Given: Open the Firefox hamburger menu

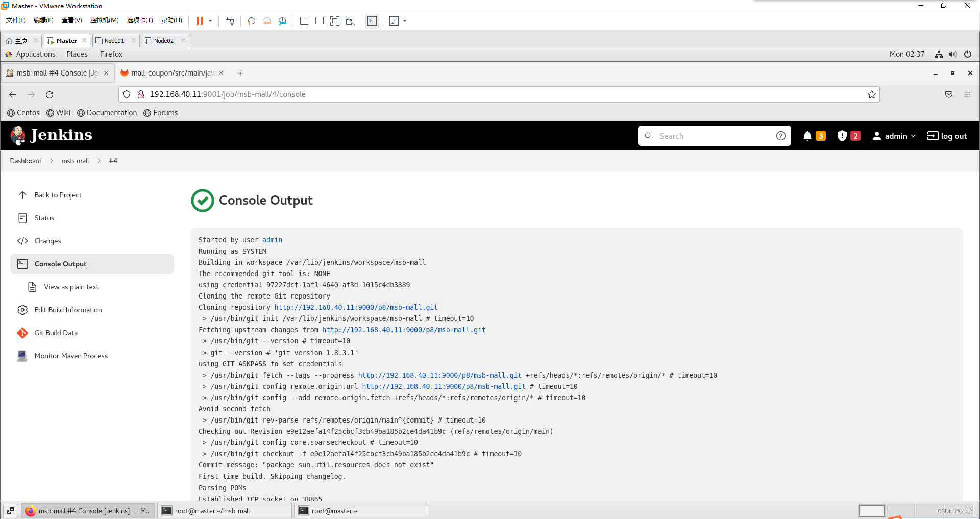Looking at the screenshot, I should pyautogui.click(x=967, y=94).
